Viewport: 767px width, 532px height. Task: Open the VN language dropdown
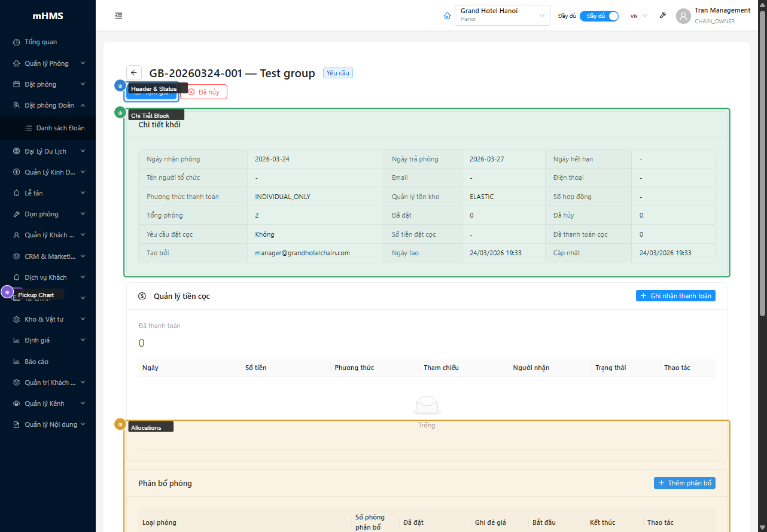click(x=638, y=16)
